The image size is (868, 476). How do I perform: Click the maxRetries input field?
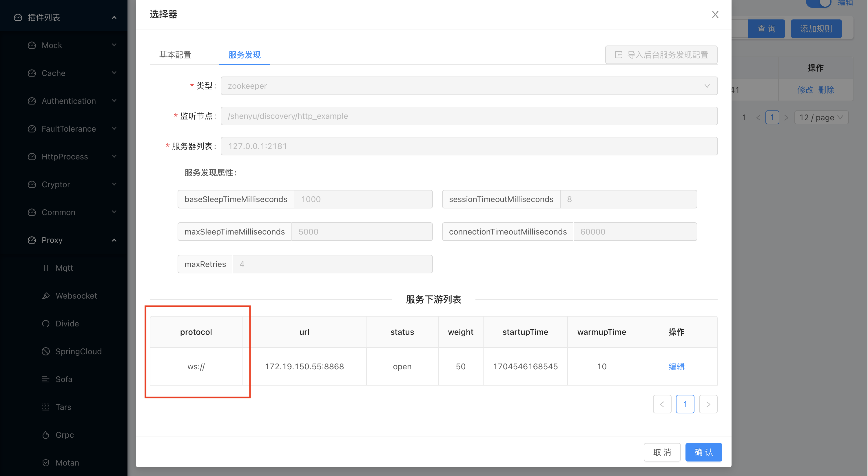pyautogui.click(x=332, y=264)
